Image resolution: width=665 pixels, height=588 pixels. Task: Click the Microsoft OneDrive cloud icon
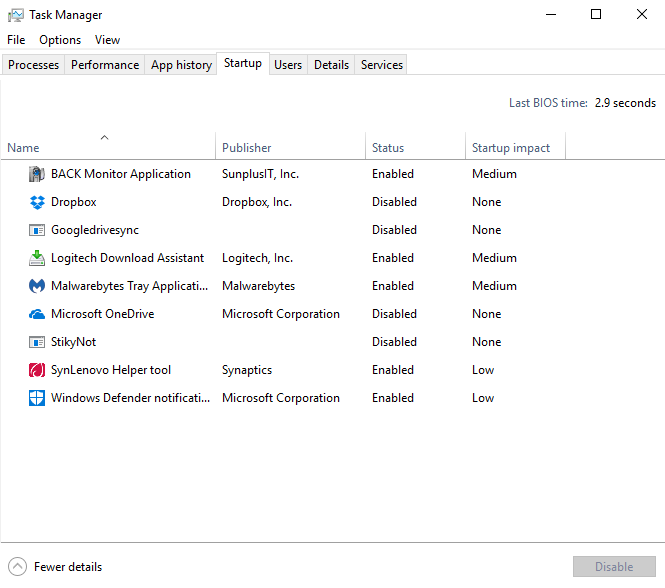click(37, 314)
